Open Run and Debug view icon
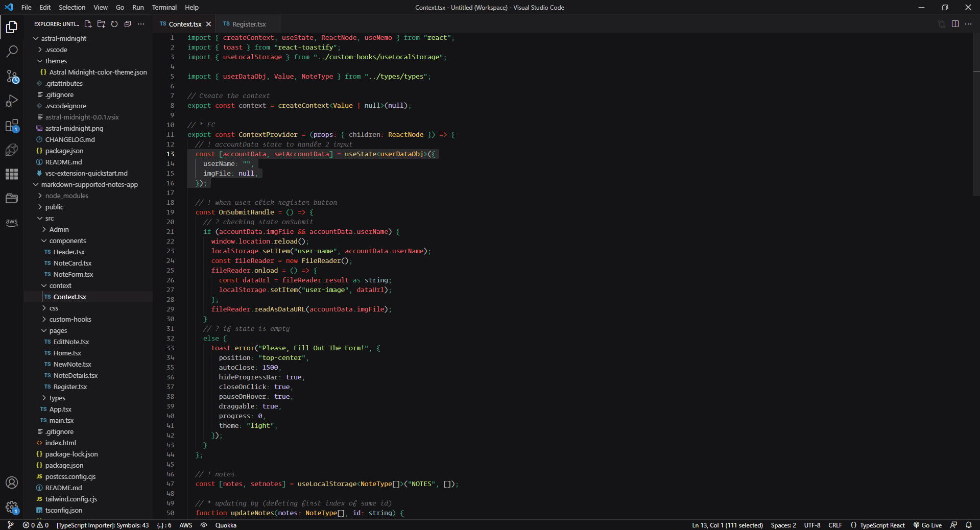The image size is (980, 530). click(x=12, y=101)
